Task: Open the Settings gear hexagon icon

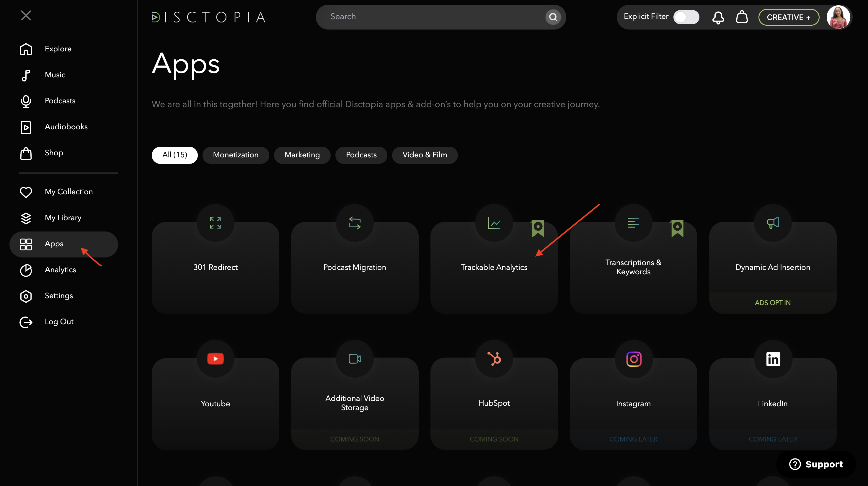Action: pyautogui.click(x=26, y=296)
